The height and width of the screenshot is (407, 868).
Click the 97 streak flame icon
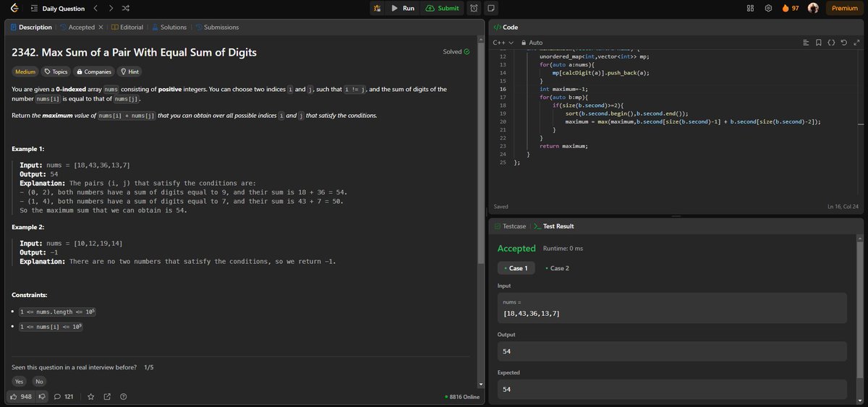click(x=790, y=8)
